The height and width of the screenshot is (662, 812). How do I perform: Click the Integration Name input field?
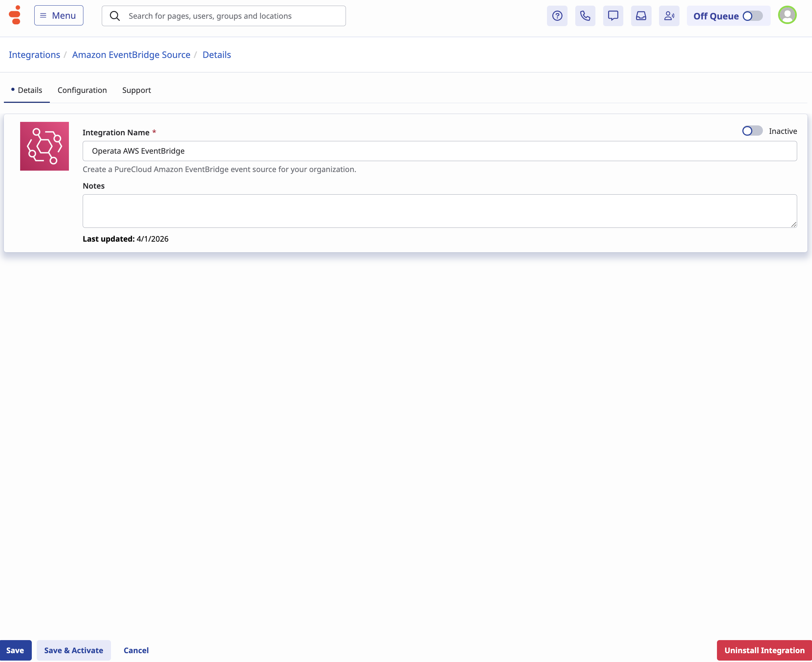[439, 151]
